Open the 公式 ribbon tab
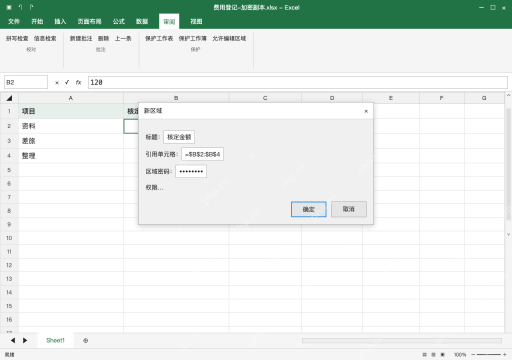Viewport: 512px width, 360px height. 119,21
